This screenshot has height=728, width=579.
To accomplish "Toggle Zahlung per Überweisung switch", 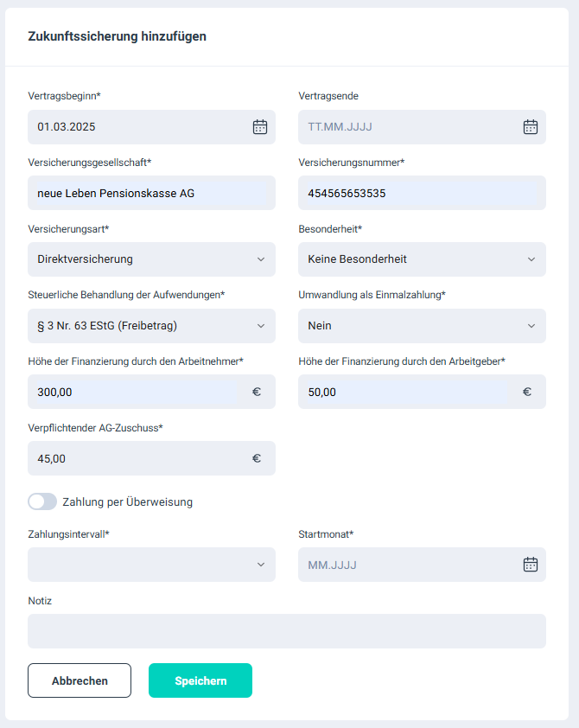I will click(42, 501).
